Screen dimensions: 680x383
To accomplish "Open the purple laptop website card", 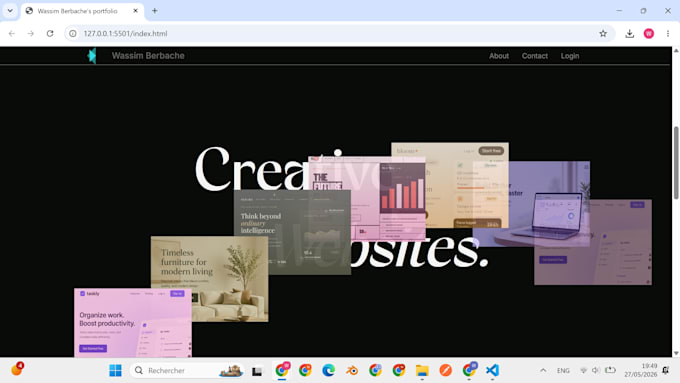I will pyautogui.click(x=531, y=204).
